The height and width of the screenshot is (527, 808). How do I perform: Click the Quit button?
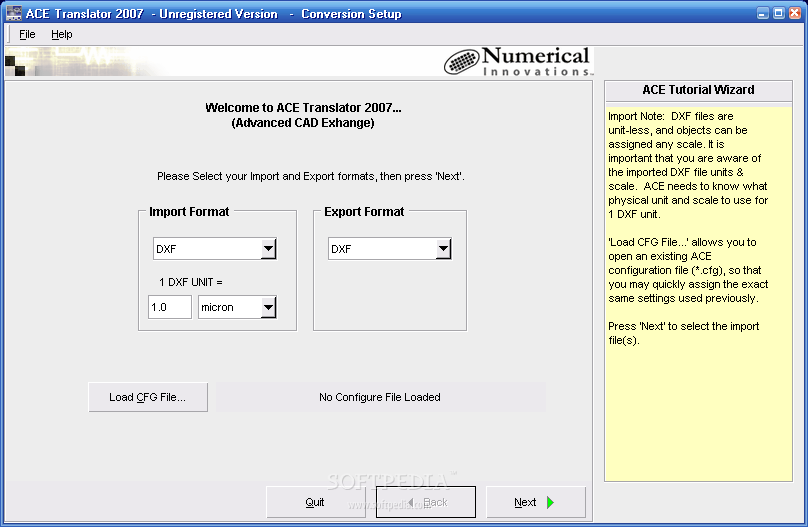pyautogui.click(x=315, y=502)
